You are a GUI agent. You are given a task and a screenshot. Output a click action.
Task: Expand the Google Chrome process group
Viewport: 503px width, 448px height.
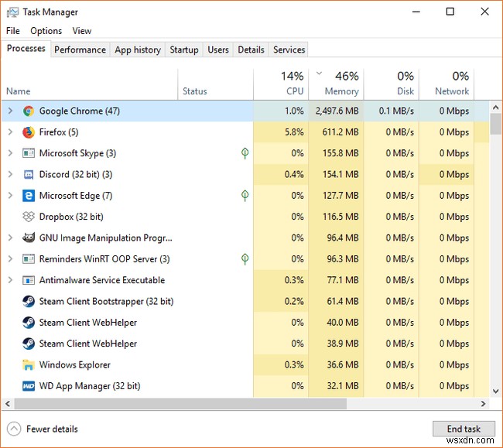10,111
